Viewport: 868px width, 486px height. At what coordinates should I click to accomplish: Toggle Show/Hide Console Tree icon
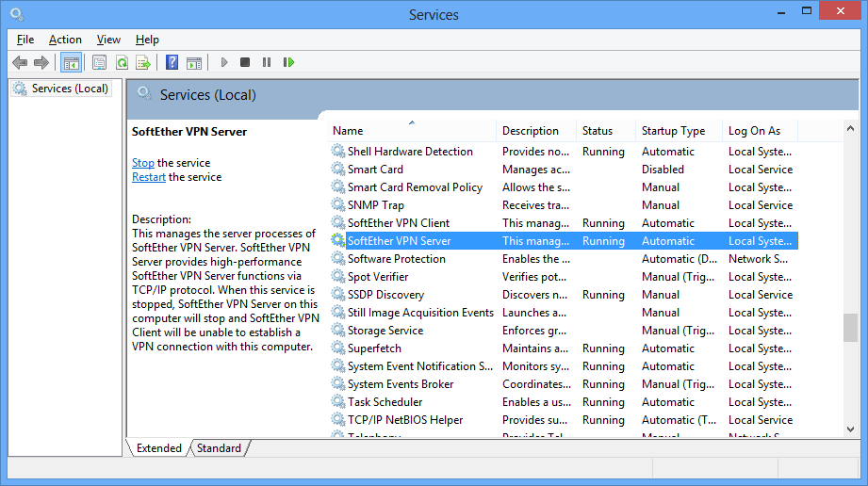pyautogui.click(x=72, y=62)
